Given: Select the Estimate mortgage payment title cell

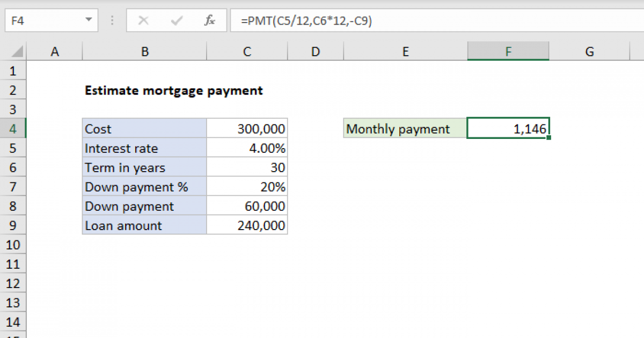Looking at the screenshot, I should tap(144, 91).
